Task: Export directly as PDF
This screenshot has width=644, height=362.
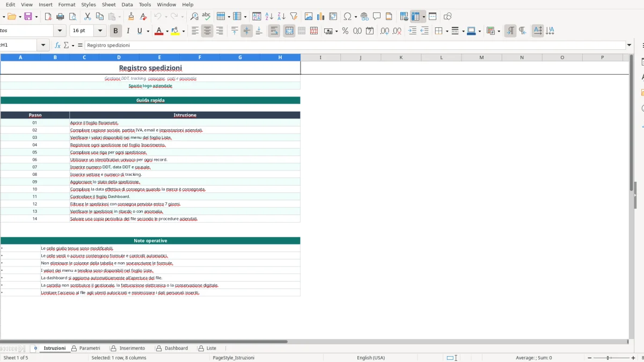Action: [x=48, y=17]
